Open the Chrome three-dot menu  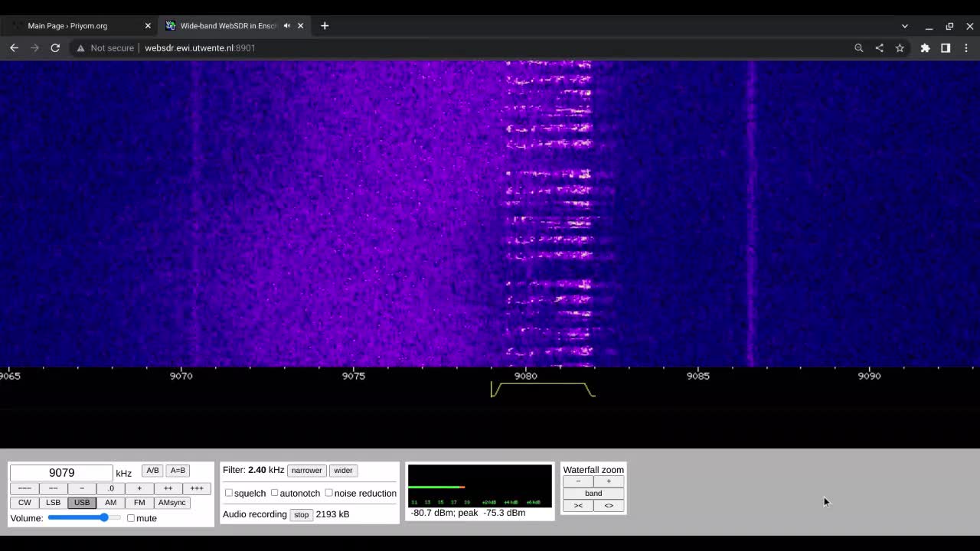[x=966, y=47]
